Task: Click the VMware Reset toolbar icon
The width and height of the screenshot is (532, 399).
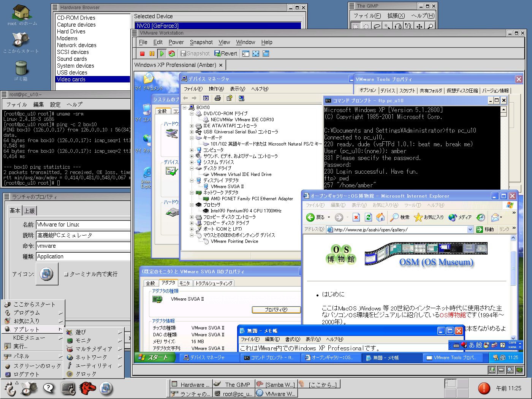Action: (x=172, y=54)
